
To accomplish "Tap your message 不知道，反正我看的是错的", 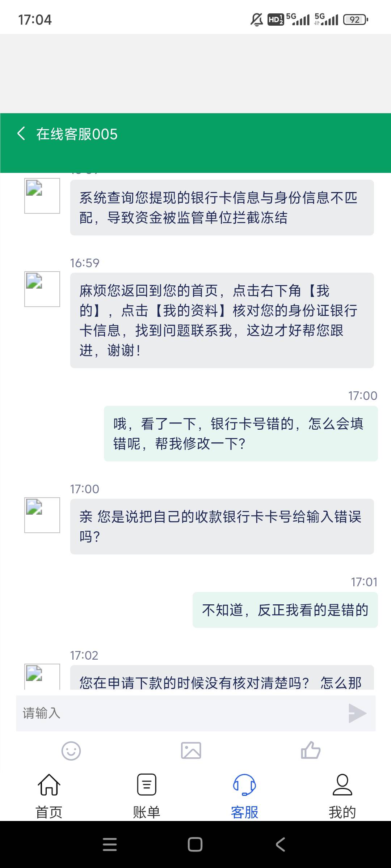I will click(x=285, y=610).
